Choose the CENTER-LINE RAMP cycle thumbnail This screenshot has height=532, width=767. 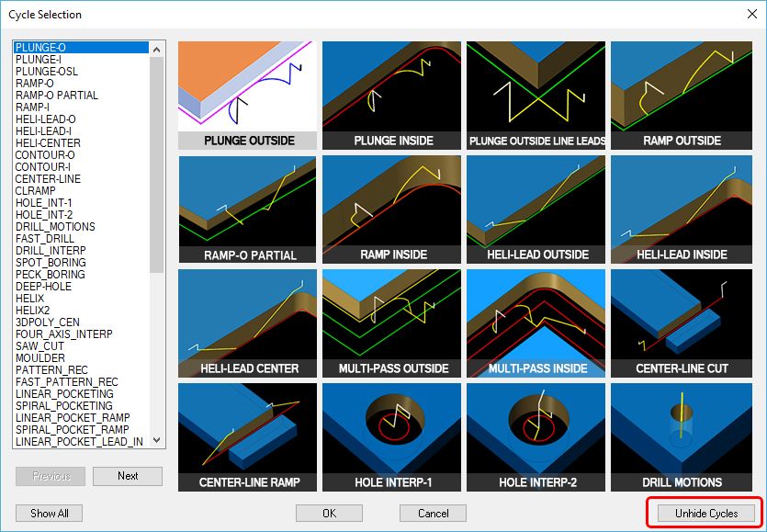pyautogui.click(x=248, y=432)
